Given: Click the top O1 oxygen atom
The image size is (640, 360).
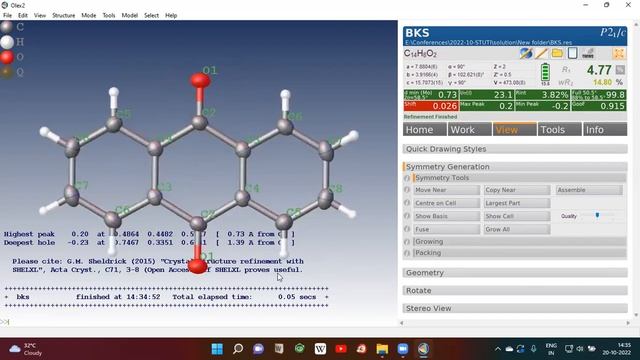Looking at the screenshot, I should point(200,80).
